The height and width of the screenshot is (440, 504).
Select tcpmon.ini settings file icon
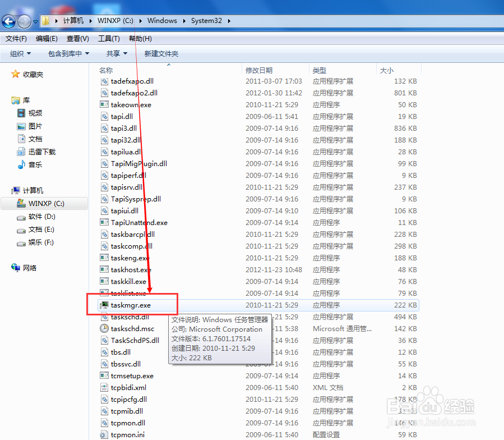click(104, 435)
